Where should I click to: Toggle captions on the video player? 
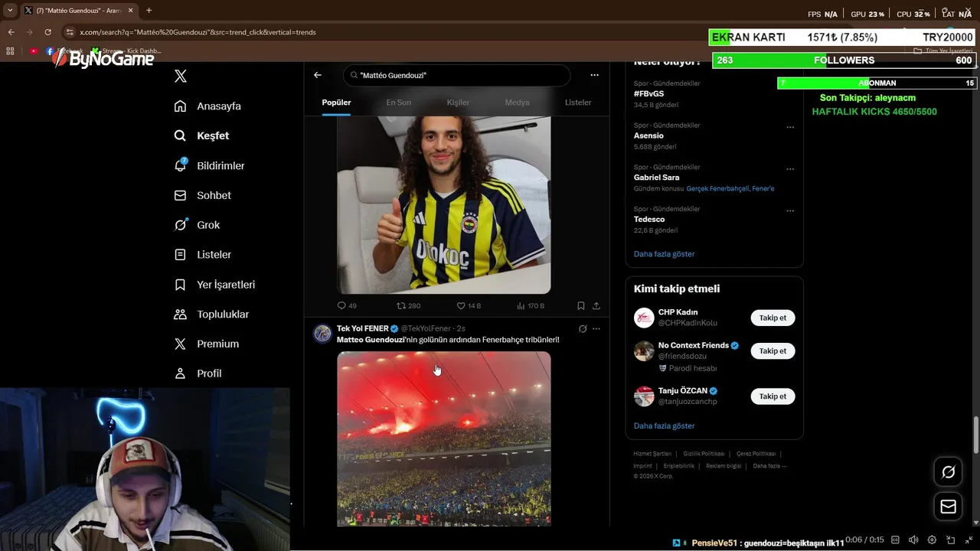893,540
